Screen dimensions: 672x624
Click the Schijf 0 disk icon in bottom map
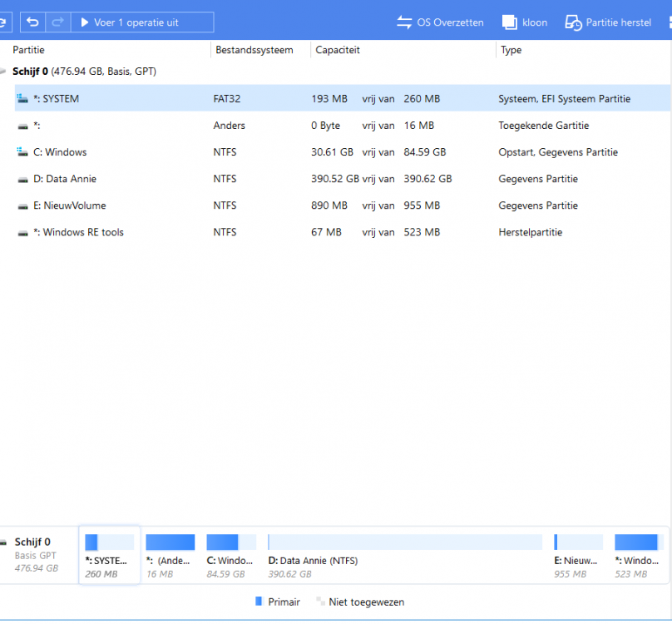[4, 542]
